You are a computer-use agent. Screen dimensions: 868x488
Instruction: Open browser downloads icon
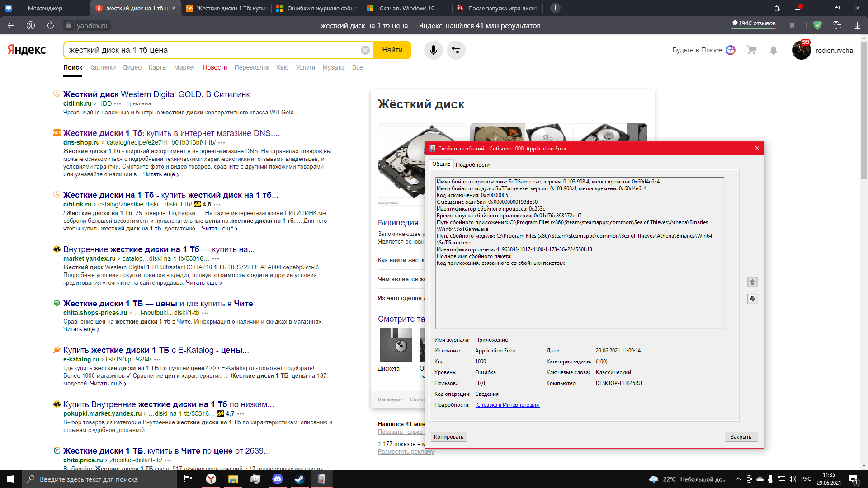(857, 25)
